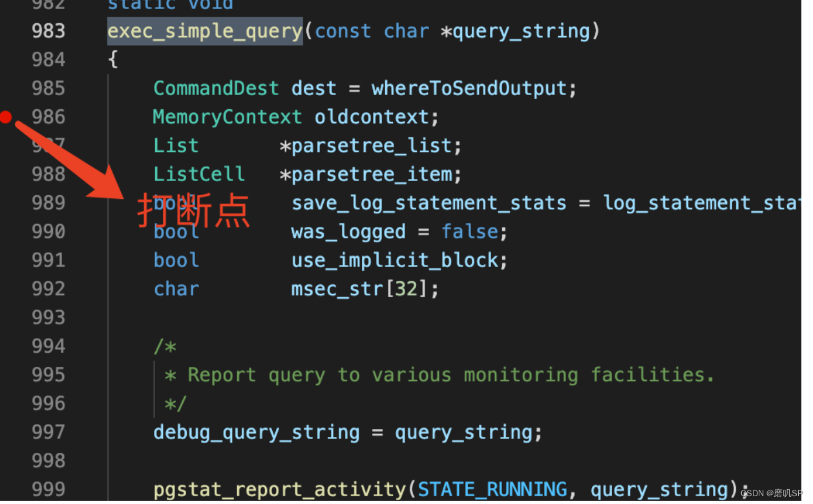The image size is (813, 504).
Task: Click the opening brace on line 984
Action: [113, 59]
